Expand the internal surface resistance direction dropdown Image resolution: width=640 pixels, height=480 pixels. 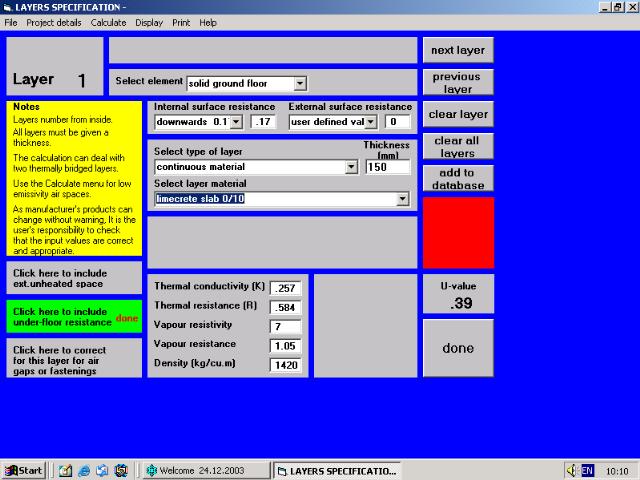coord(236,122)
